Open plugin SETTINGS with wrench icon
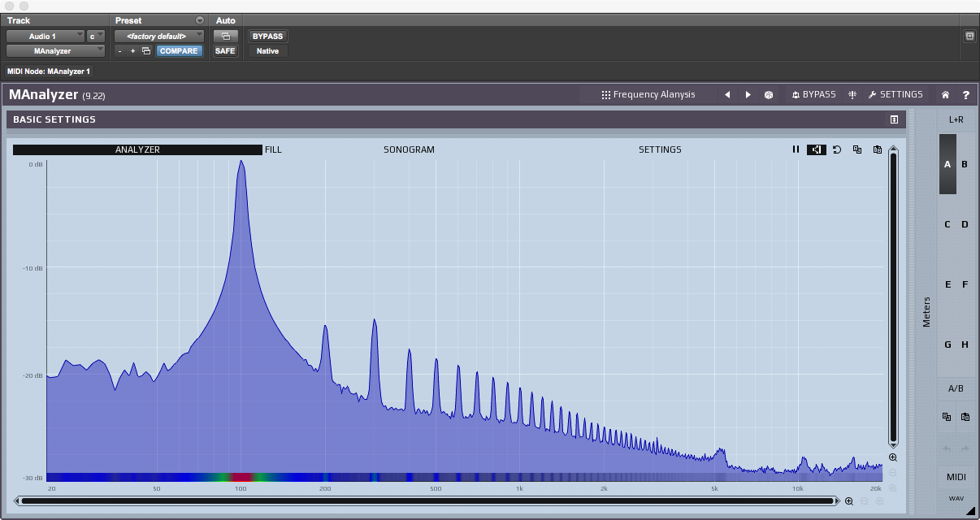This screenshot has width=980, height=520. [x=895, y=95]
